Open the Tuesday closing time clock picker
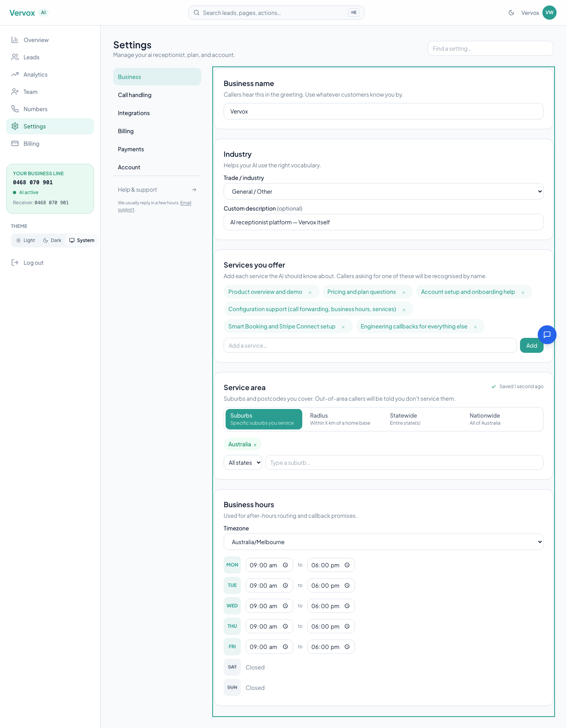 pos(347,585)
